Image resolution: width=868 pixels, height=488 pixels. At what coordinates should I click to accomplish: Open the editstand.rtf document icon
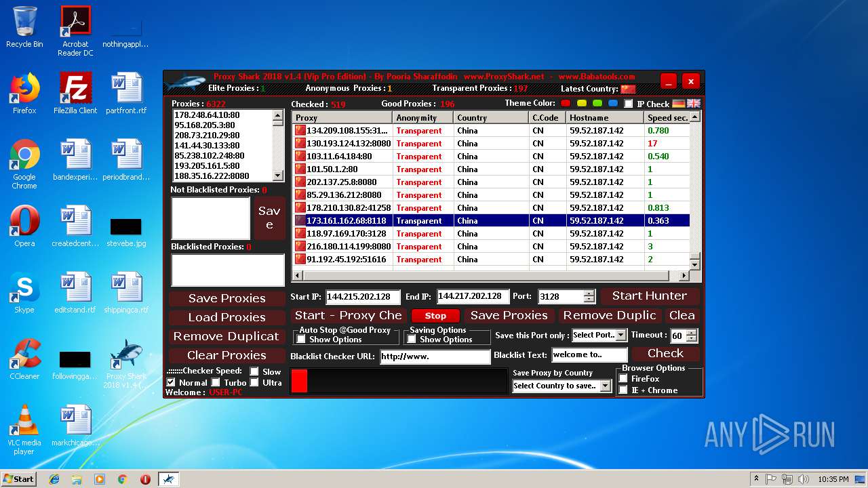click(x=75, y=293)
